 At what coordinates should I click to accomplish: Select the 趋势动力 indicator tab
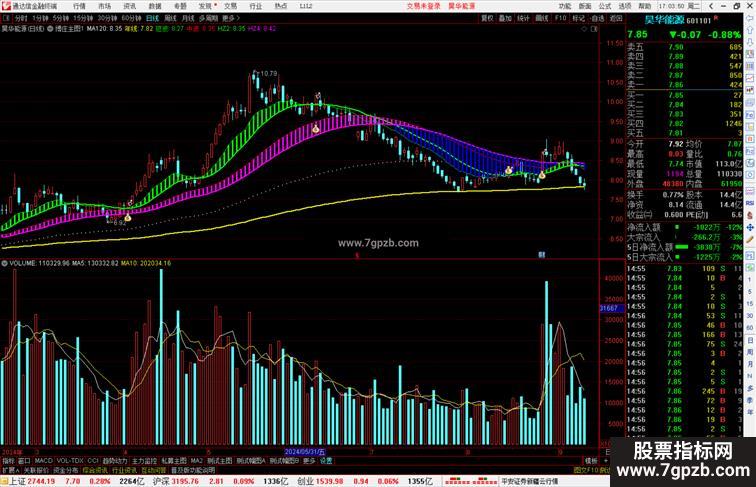pyautogui.click(x=115, y=461)
